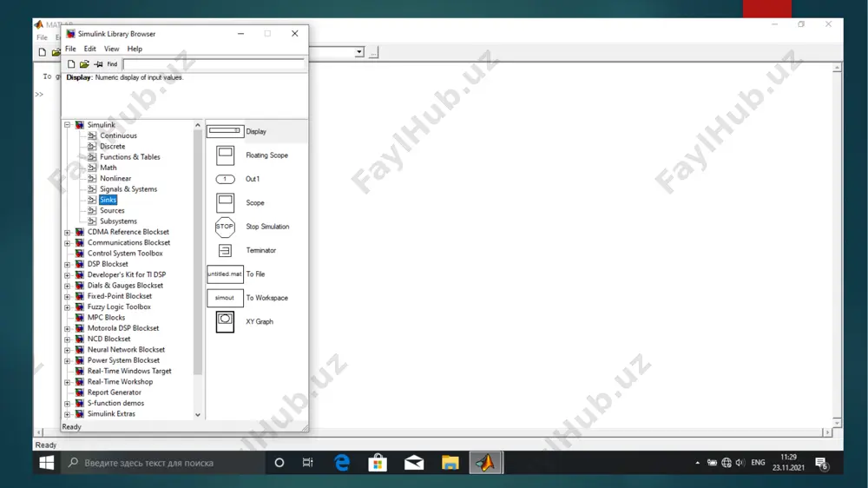Click library tree scrollbar down arrow

point(198,414)
